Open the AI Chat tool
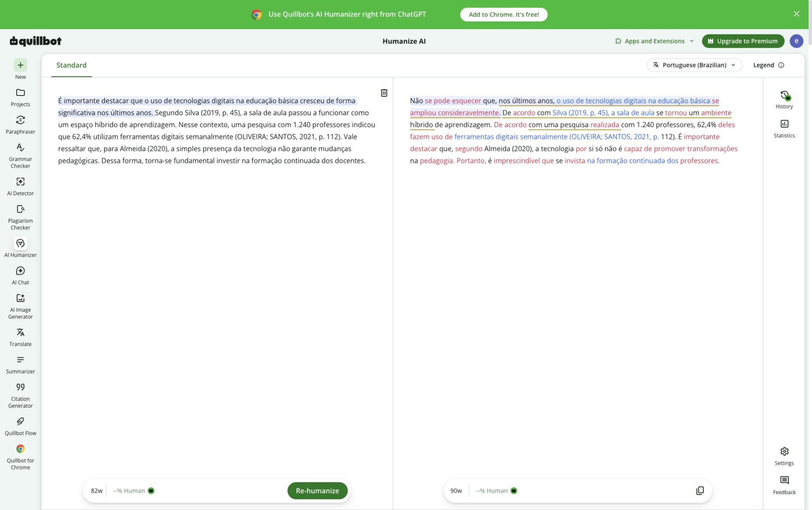 (20, 275)
